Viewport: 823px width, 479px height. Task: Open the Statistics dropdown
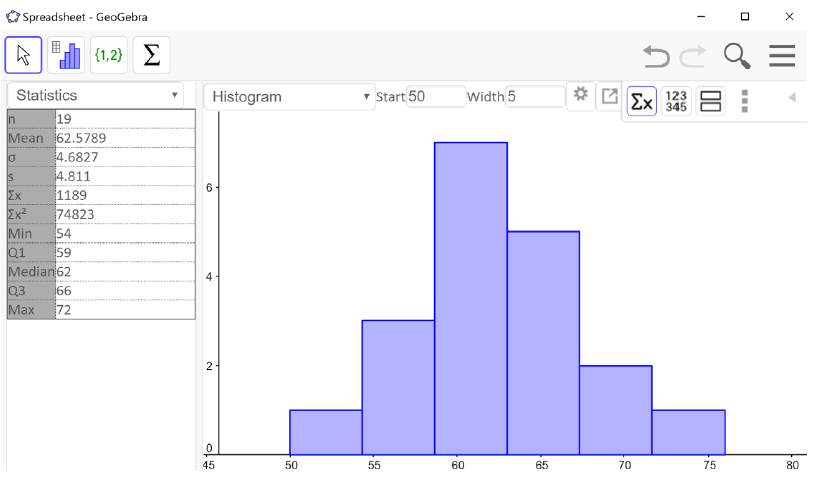click(96, 95)
